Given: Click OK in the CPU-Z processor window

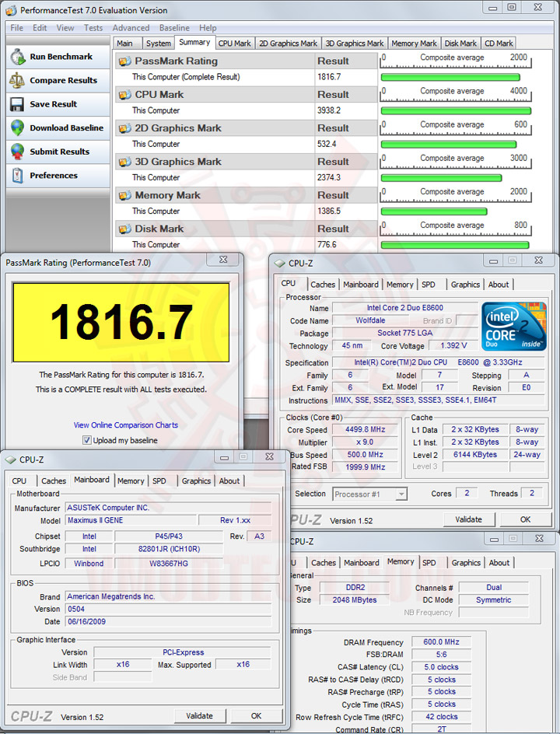Looking at the screenshot, I should [525, 519].
